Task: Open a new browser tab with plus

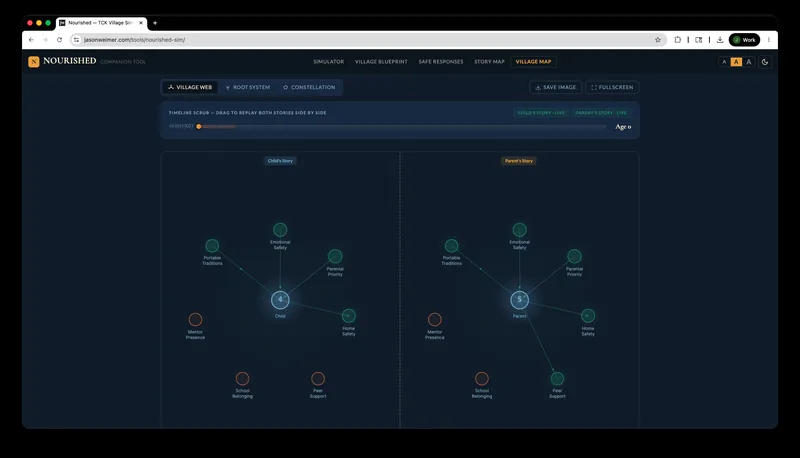Action: (155, 23)
